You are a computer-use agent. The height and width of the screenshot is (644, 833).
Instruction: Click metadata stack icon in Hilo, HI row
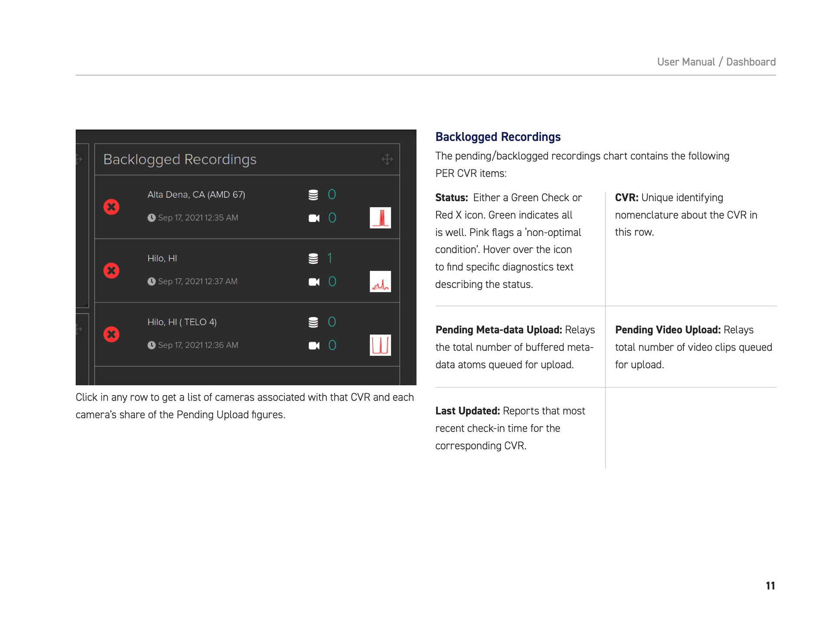[x=313, y=259]
